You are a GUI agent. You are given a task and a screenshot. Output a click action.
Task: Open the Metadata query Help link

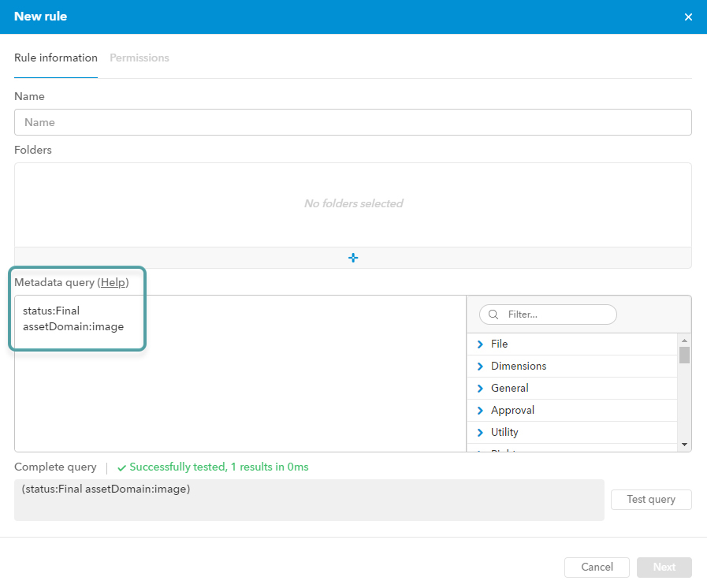(113, 282)
